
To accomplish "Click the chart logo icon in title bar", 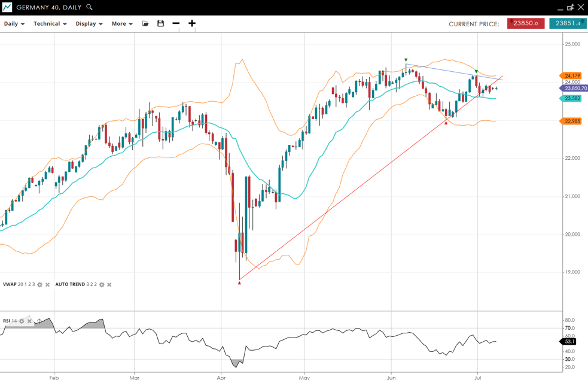I will coord(7,7).
